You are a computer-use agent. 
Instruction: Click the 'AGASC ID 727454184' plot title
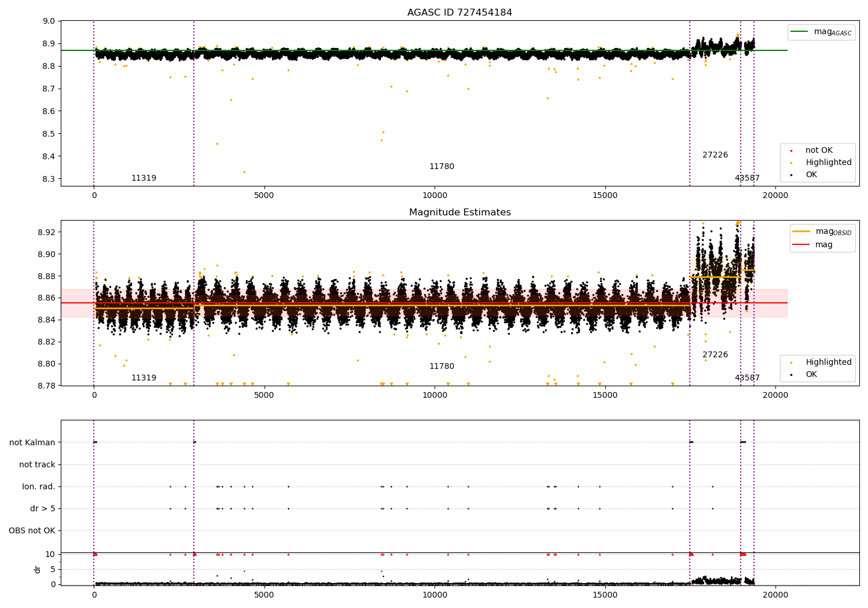click(459, 13)
